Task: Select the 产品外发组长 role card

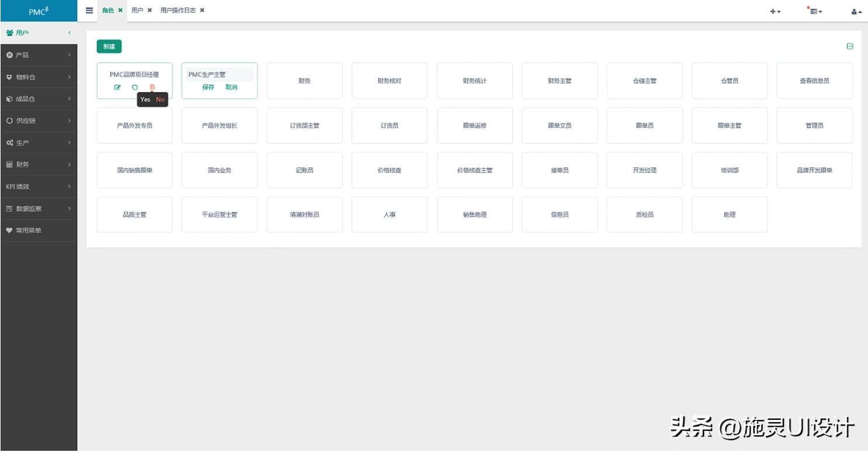Action: 220,126
